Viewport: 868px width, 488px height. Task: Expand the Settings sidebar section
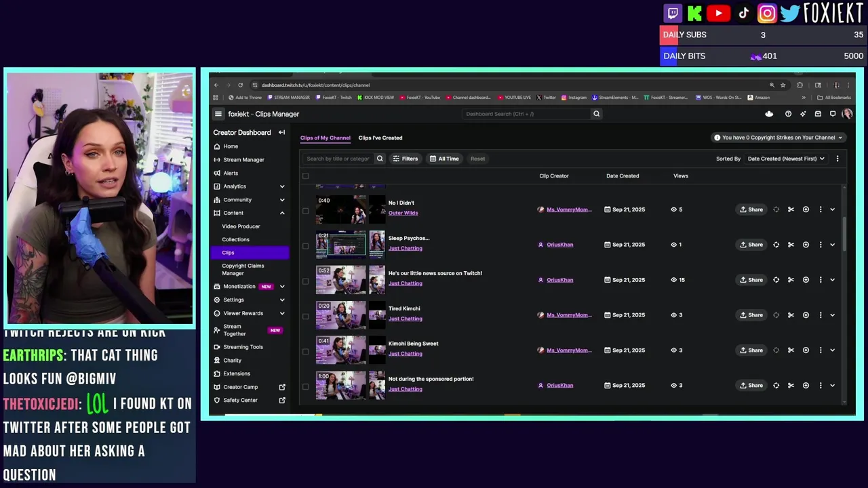[282, 300]
